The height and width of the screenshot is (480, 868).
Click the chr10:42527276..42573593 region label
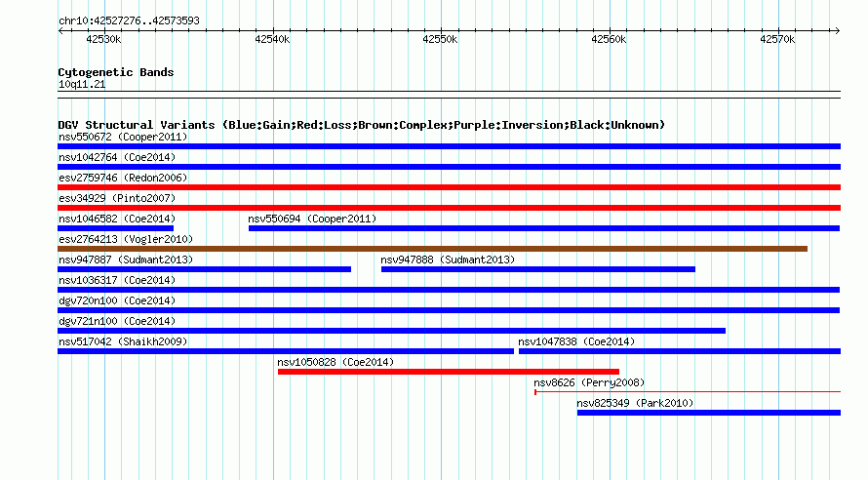129,20
